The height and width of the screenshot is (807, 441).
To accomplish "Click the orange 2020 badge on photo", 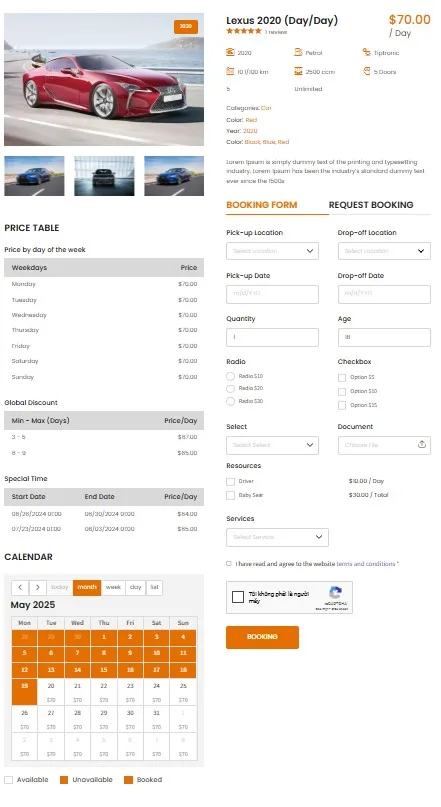I will click(x=186, y=26).
